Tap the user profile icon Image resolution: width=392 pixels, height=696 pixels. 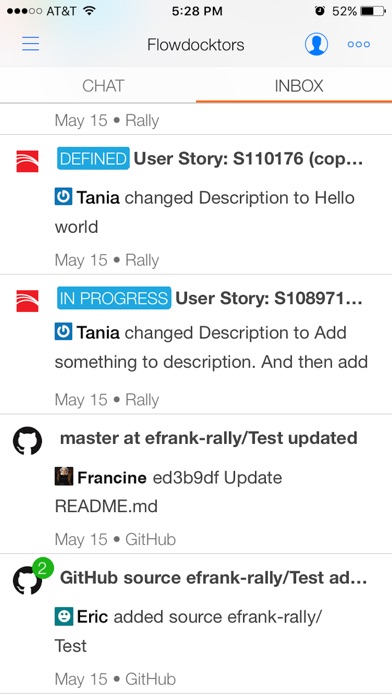tap(316, 44)
